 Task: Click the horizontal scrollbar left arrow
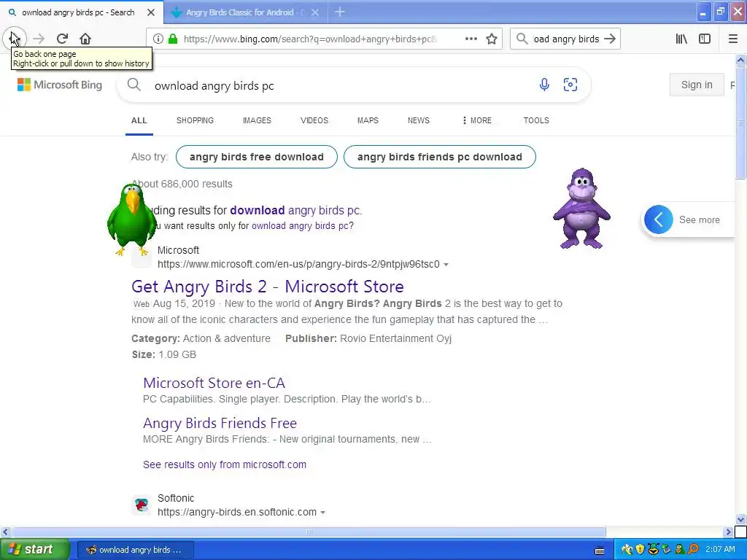[5, 532]
